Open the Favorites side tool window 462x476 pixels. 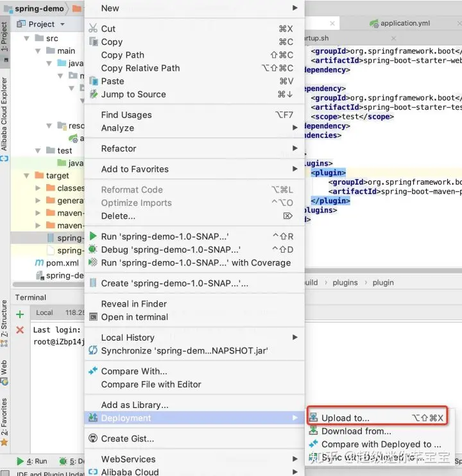click(x=4, y=421)
